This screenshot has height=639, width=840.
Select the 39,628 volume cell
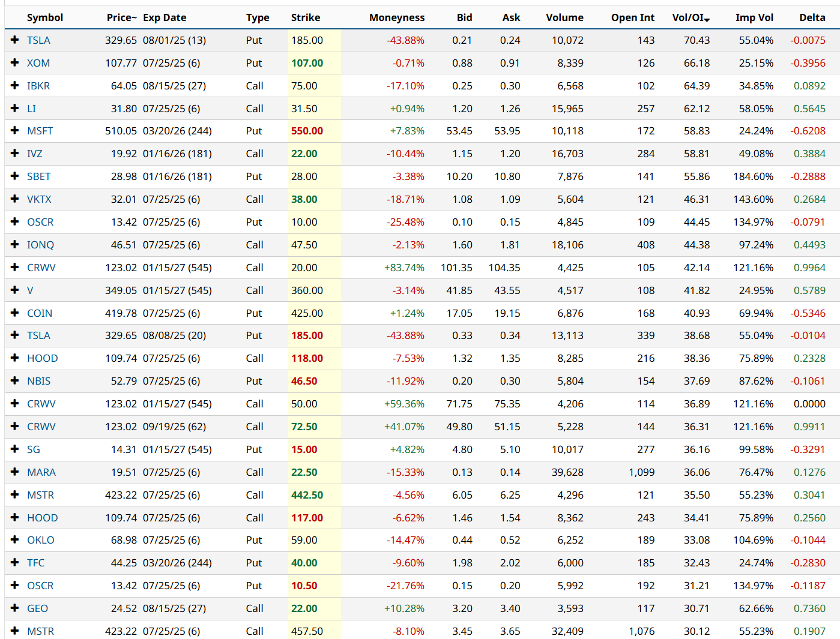[x=567, y=472]
